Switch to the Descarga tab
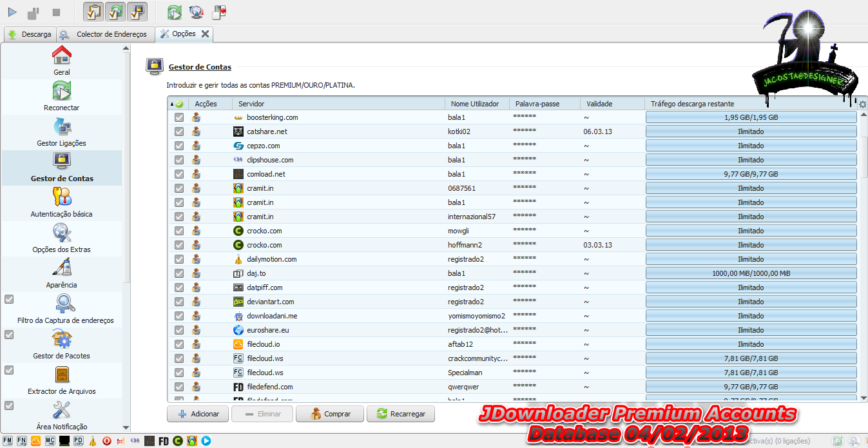This screenshot has width=868, height=448. (29, 34)
